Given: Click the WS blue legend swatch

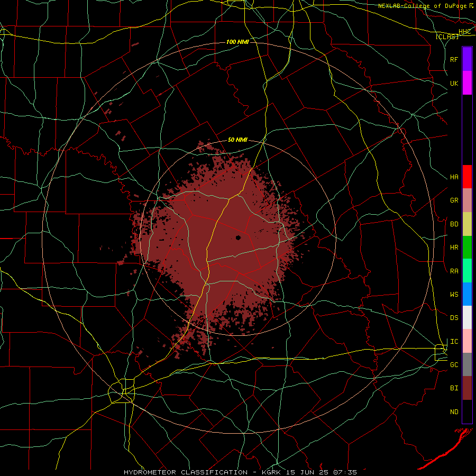Looking at the screenshot, I should [467, 294].
